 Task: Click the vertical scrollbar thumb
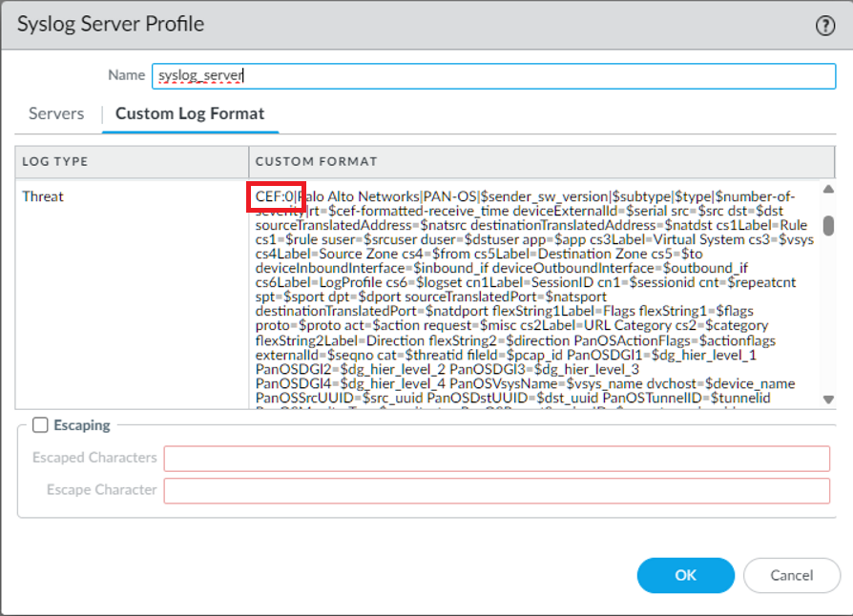click(828, 225)
